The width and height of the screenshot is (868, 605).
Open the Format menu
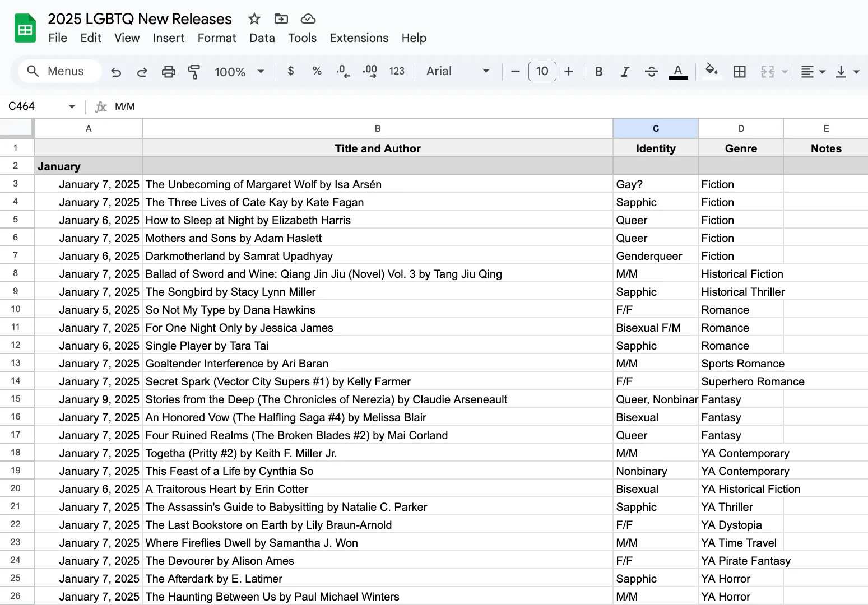(217, 38)
